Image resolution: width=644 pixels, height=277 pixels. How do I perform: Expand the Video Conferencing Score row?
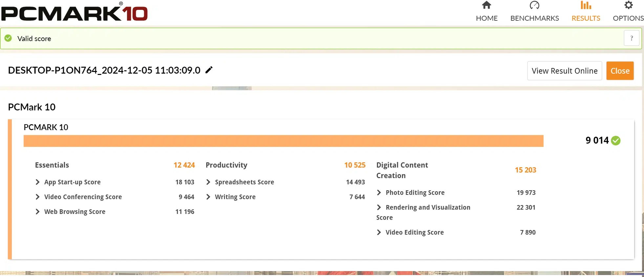pyautogui.click(x=37, y=197)
